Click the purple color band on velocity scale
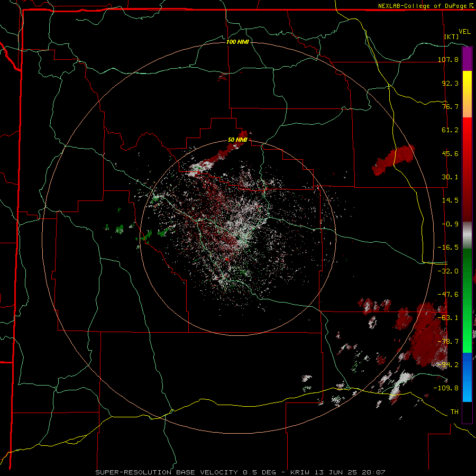 pos(467,59)
